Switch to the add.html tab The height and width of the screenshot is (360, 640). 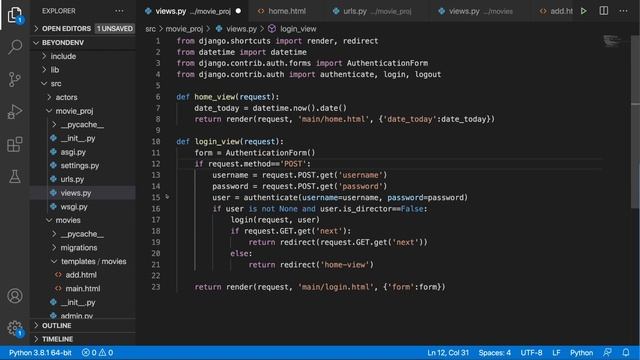coord(555,11)
